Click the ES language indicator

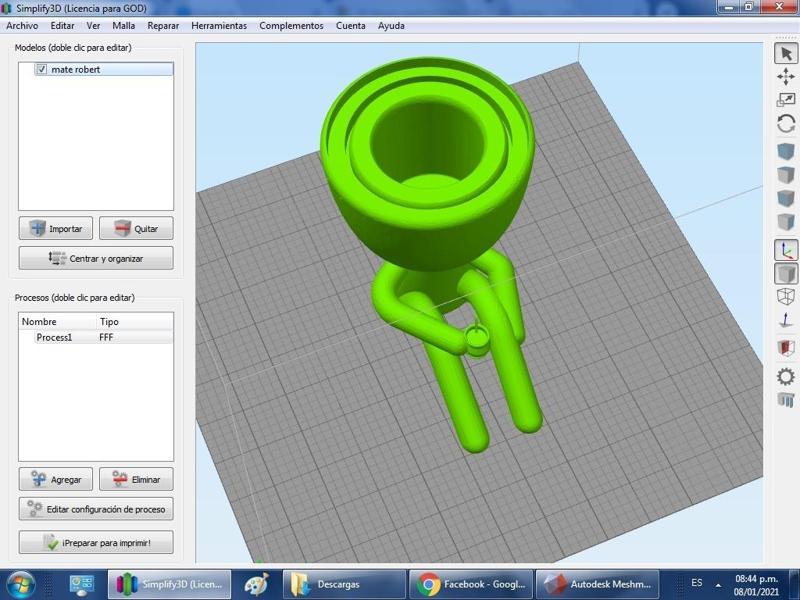(x=696, y=583)
